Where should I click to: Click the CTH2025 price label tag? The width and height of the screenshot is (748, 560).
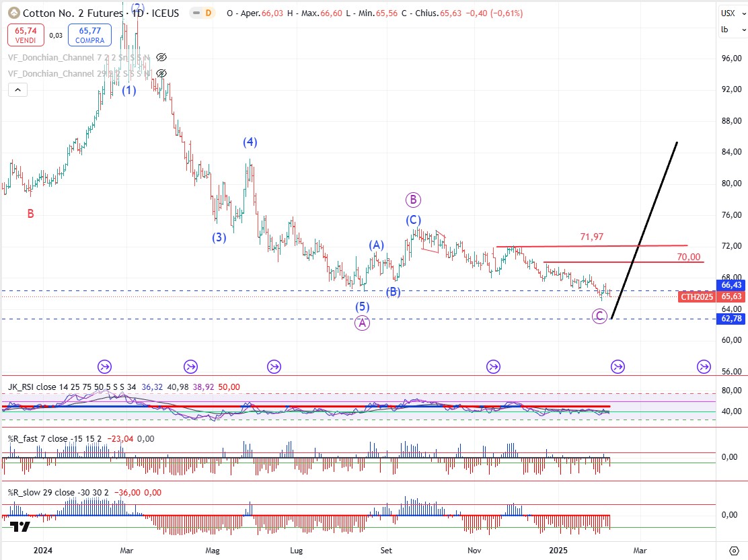[x=696, y=297]
